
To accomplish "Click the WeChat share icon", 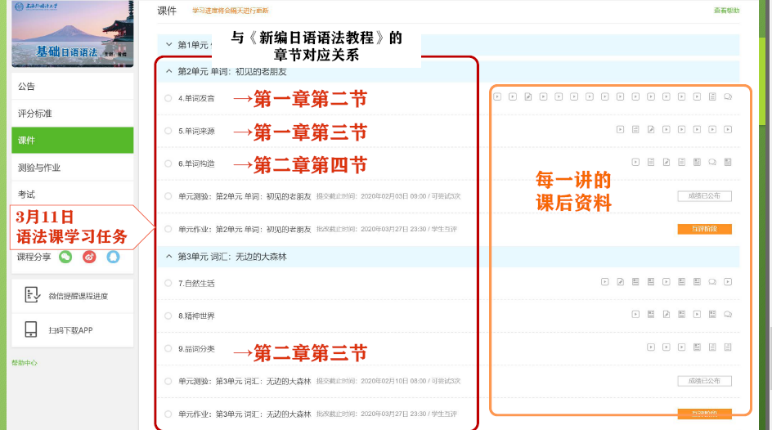I will pos(66,257).
